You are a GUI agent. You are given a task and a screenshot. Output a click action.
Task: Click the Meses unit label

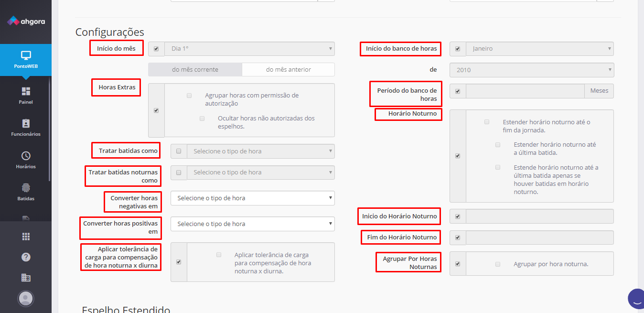[599, 91]
